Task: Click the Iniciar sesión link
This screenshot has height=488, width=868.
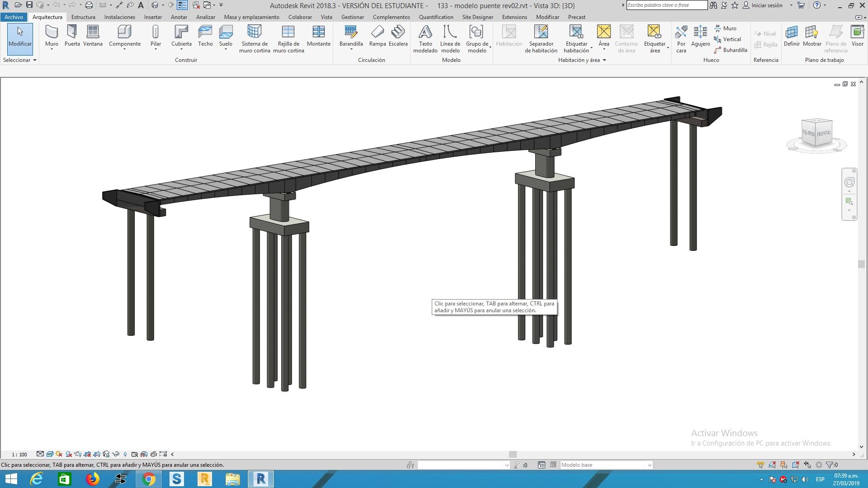Action: click(x=768, y=5)
